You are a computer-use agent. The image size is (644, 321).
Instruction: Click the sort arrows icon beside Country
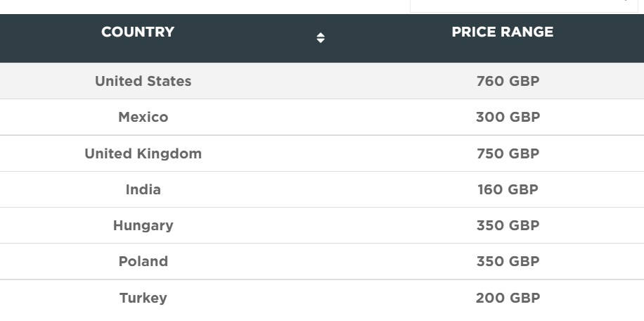[x=321, y=38]
